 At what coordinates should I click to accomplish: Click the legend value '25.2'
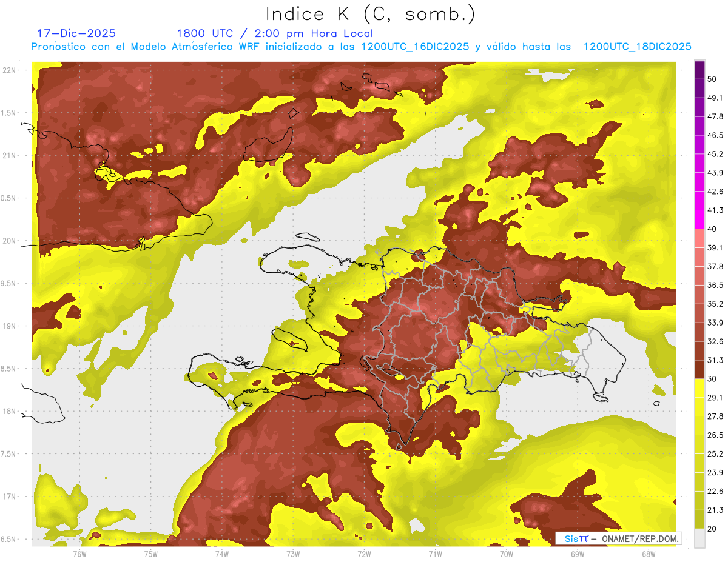pos(715,453)
